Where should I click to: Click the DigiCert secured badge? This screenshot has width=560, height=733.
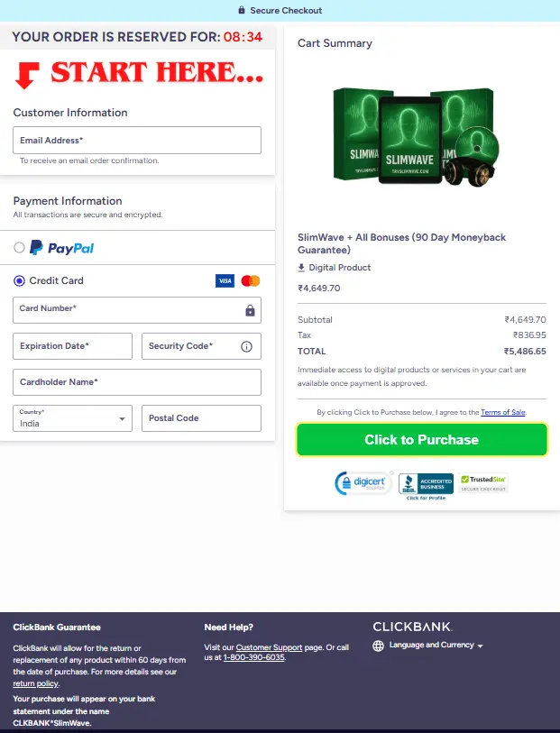coord(361,483)
